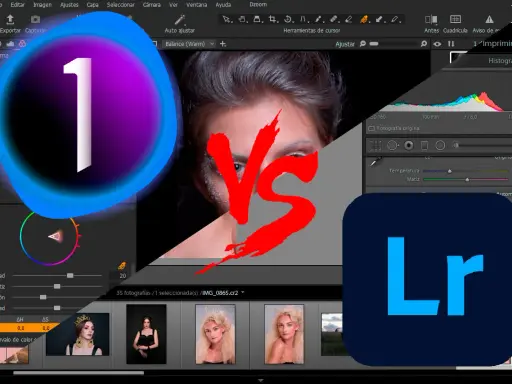Select the first blonde portrait thumbnail
512x384 pixels.
coord(215,334)
